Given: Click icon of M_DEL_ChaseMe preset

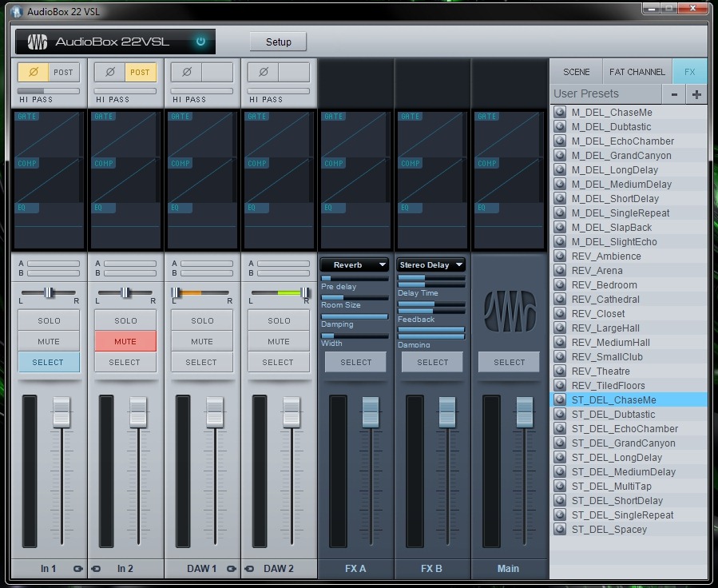Looking at the screenshot, I should [560, 112].
